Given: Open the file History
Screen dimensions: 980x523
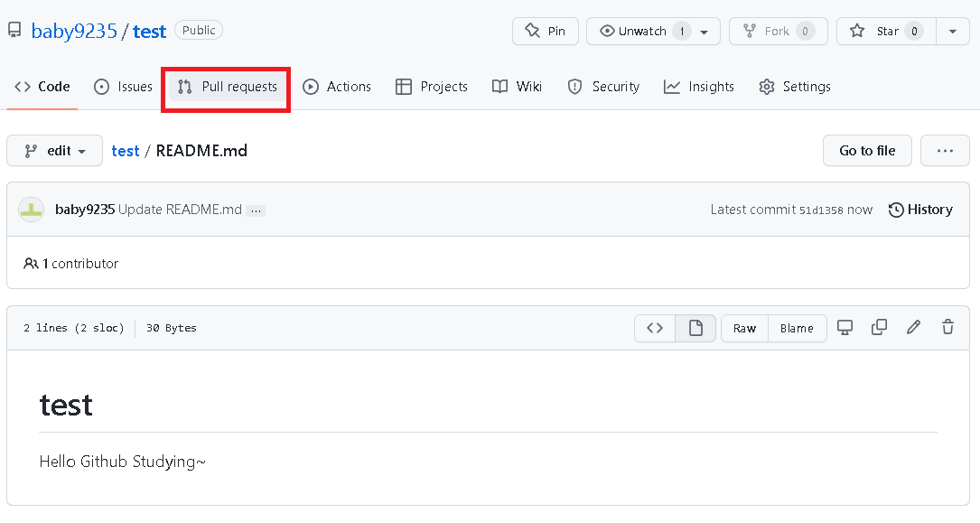Looking at the screenshot, I should coord(920,210).
